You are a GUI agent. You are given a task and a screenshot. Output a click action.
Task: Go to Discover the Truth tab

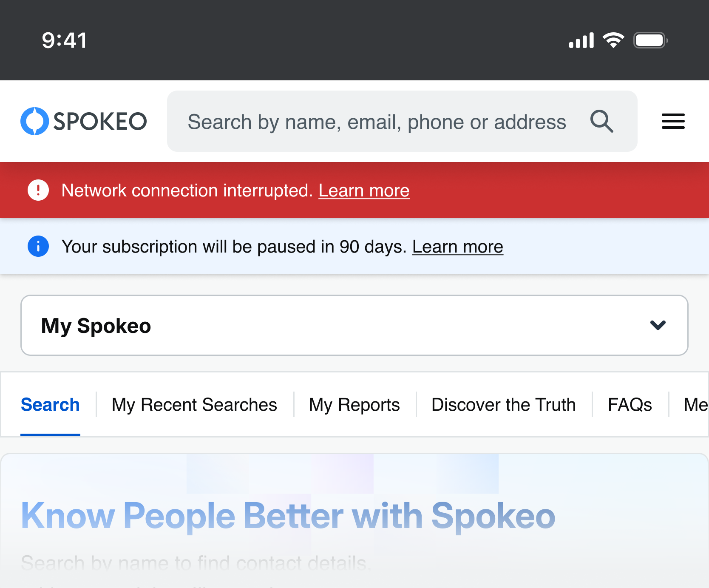503,405
